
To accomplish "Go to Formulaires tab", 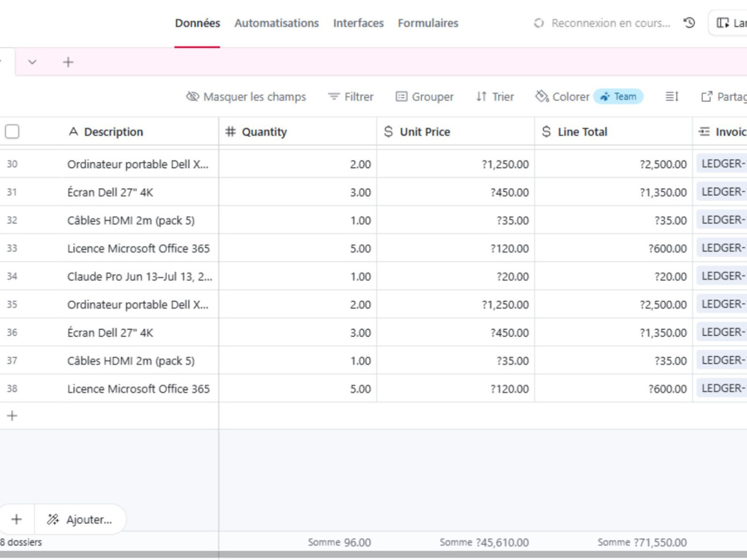I will coord(428,23).
